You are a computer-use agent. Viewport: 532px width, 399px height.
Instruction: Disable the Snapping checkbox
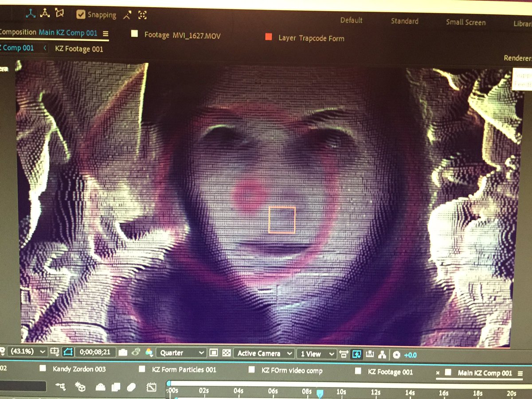[x=81, y=14]
